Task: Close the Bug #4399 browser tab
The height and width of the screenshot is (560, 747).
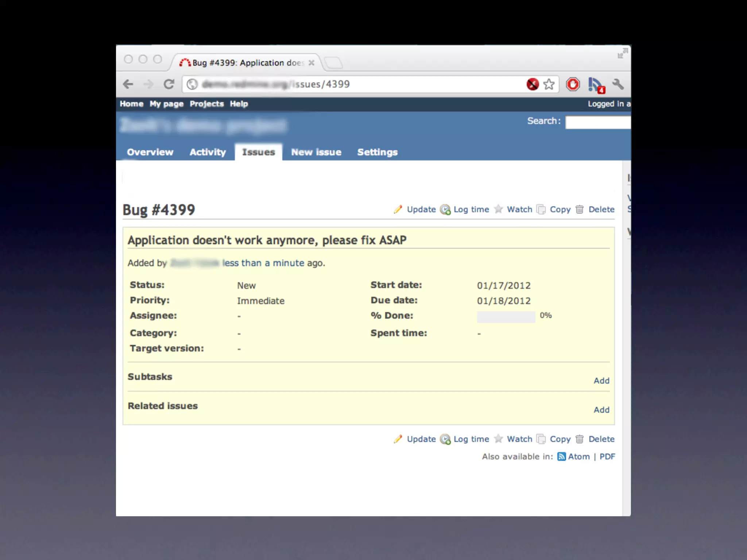Action: [311, 63]
